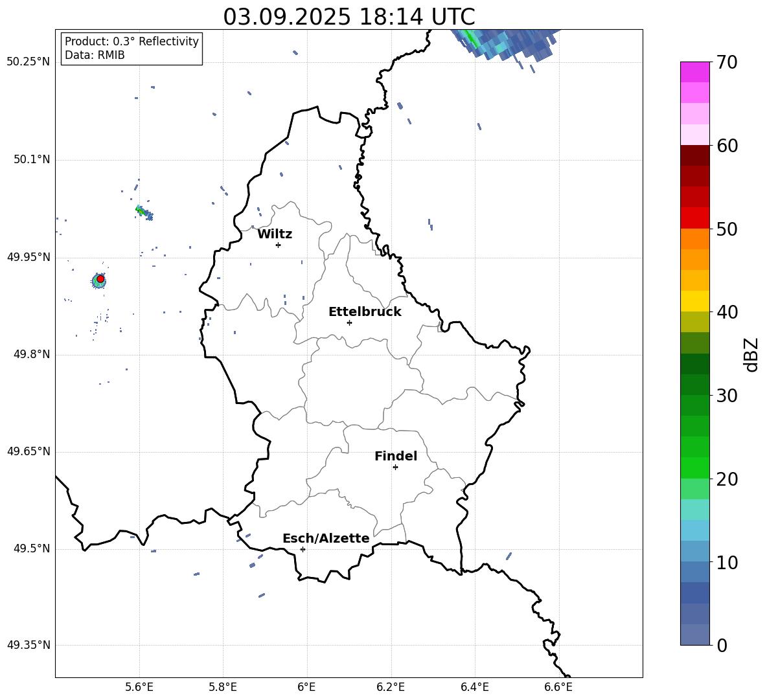The image size is (767, 700).
Task: Click the magenta swatch atop the colorbar
Action: click(694, 72)
